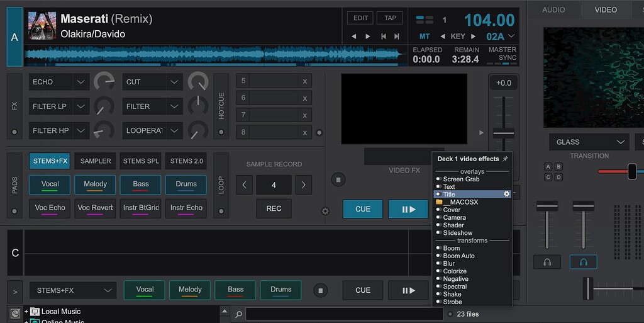Increase sample record length arrow
The image size is (644, 323).
click(x=304, y=185)
